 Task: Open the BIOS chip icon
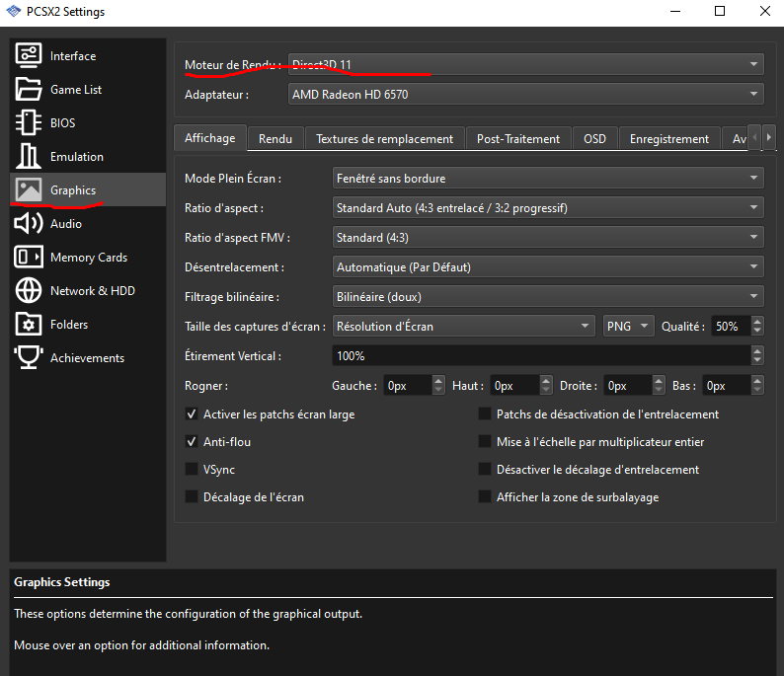pyautogui.click(x=29, y=122)
